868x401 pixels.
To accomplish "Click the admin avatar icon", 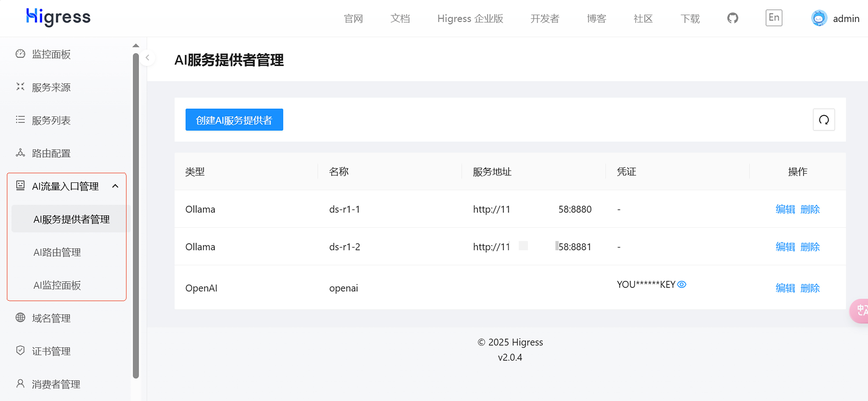I will pos(819,18).
